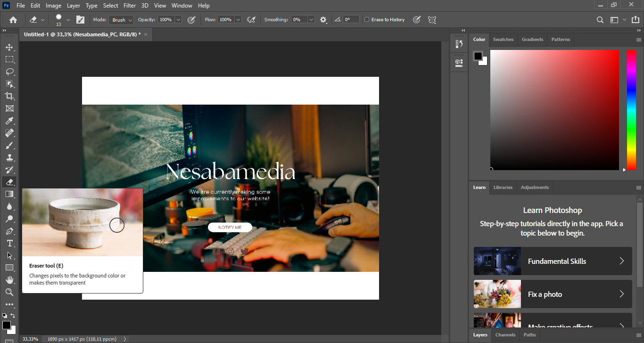Enable the Erase to History checkbox

pos(367,20)
